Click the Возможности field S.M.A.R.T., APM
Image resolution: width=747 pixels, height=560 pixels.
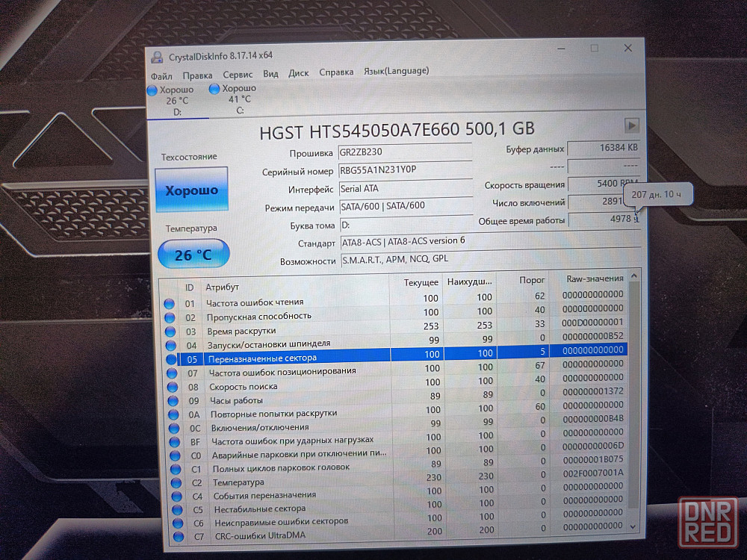(x=490, y=259)
